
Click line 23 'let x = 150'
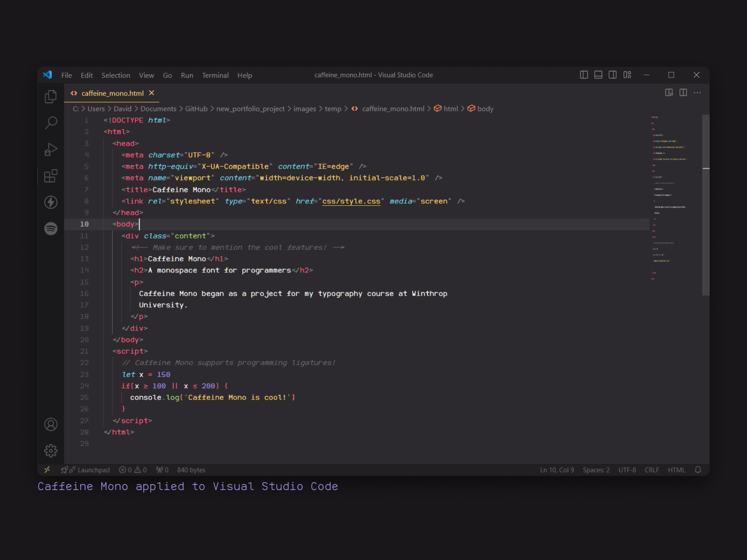tap(146, 374)
